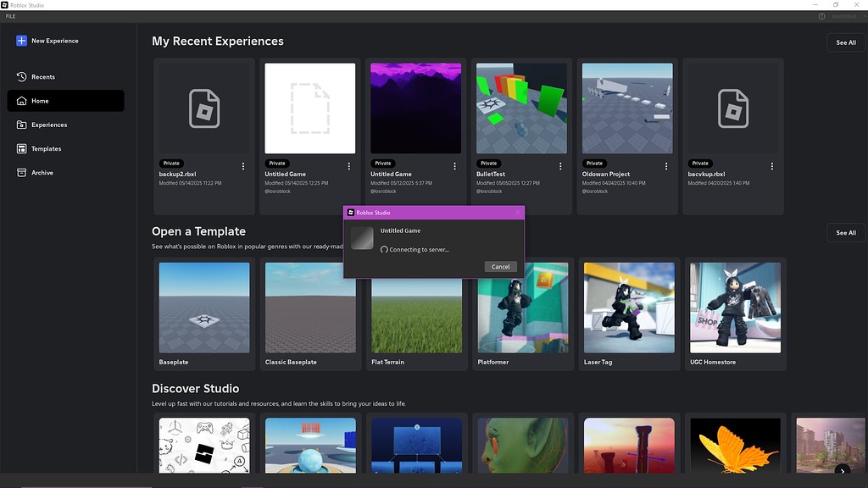Choose the Flat Terrain template

coord(417,313)
